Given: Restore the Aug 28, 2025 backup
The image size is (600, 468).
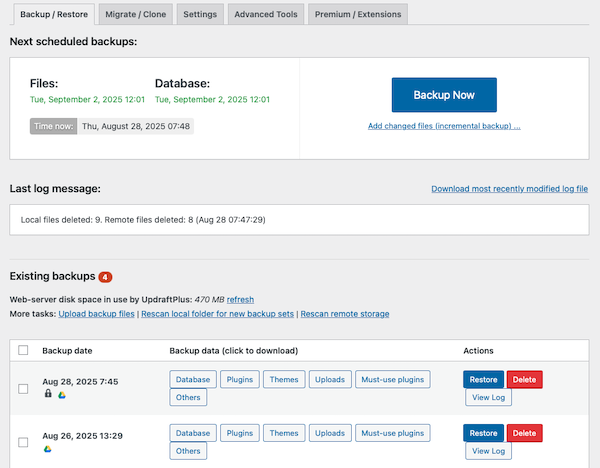Looking at the screenshot, I should (x=483, y=379).
